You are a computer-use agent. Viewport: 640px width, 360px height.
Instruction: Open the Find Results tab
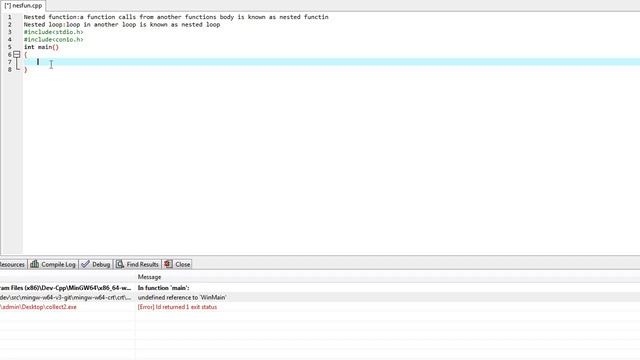138,264
